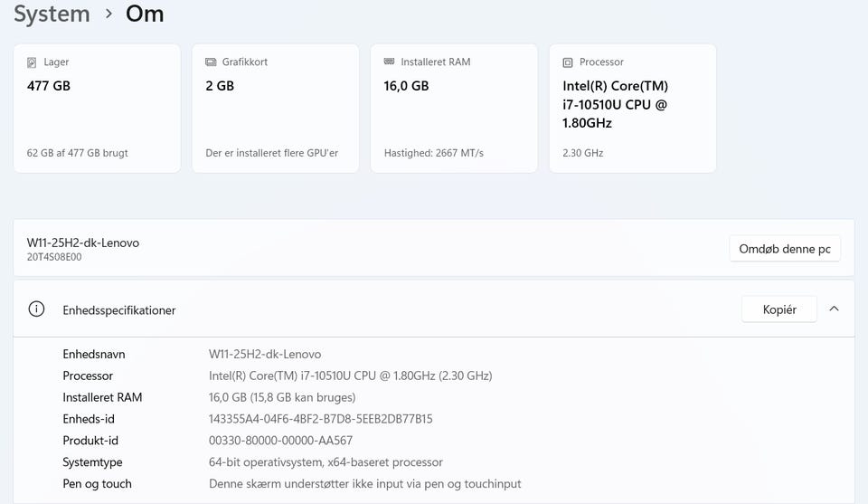868x504 pixels.
Task: Collapse the Enhedsspecifikationer section with its chevron
Action: pyautogui.click(x=834, y=309)
